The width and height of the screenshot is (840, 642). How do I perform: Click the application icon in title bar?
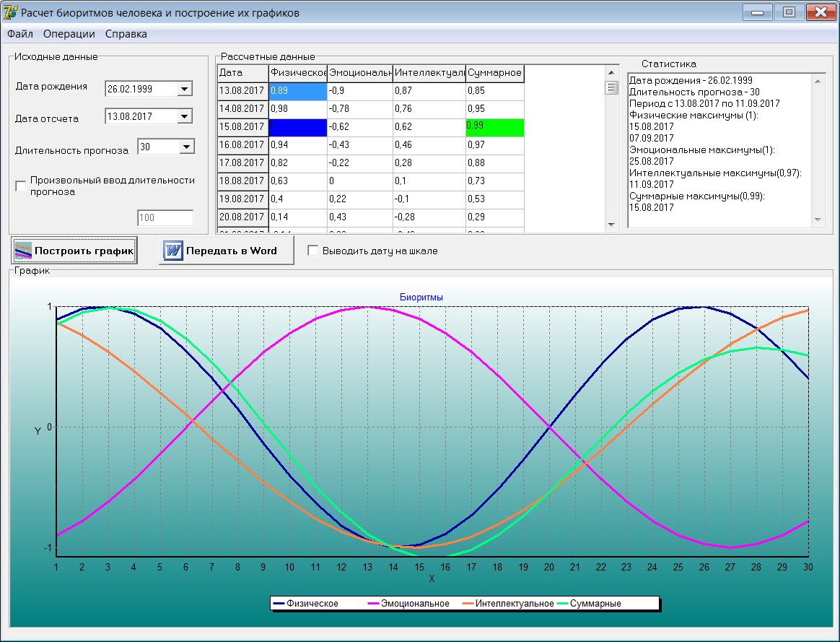point(10,12)
